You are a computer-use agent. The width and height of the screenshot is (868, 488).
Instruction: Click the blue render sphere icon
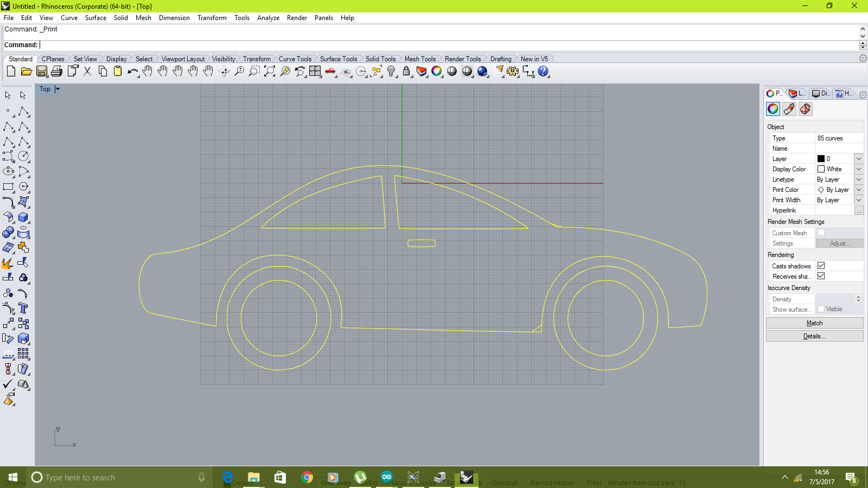482,71
